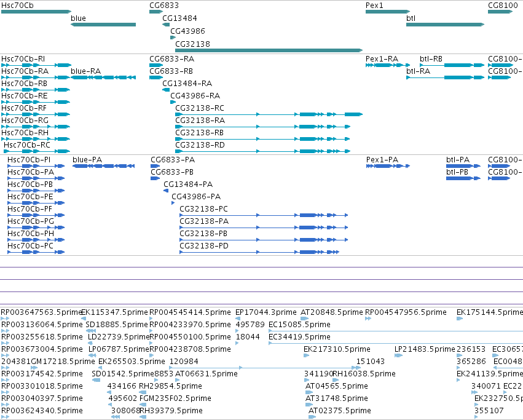This screenshot has height=420, width=523.
Task: Select protein Hsc70Cb-PA
Action: point(31,172)
